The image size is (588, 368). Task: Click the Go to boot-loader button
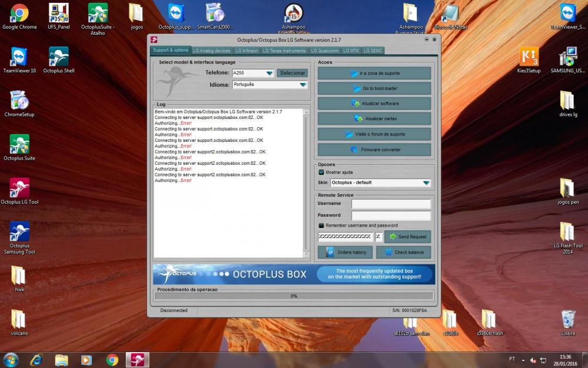(x=374, y=88)
